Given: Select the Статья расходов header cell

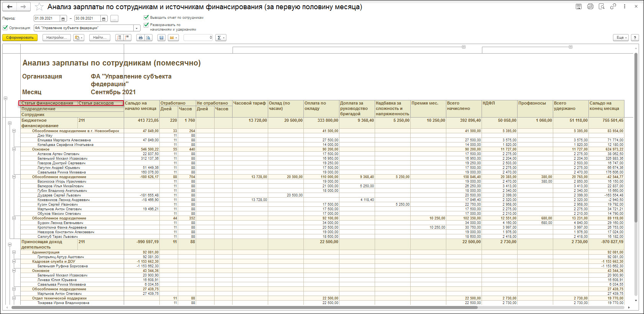Looking at the screenshot, I should (x=101, y=103).
